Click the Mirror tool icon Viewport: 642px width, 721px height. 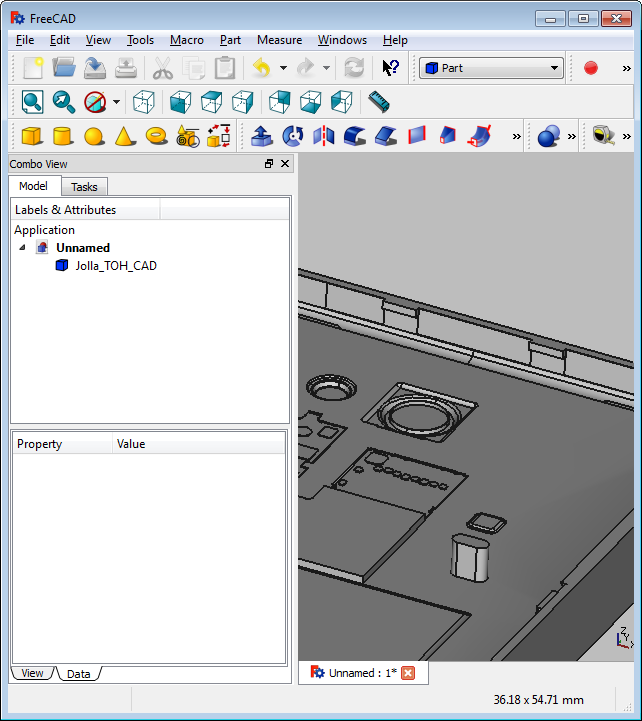click(x=324, y=136)
